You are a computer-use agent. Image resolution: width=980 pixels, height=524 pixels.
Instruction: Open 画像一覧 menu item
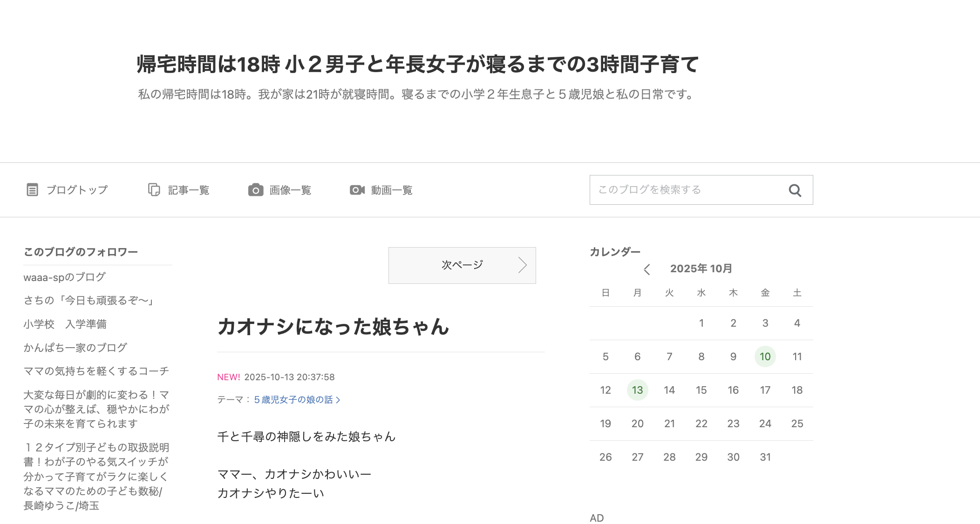[290, 190]
